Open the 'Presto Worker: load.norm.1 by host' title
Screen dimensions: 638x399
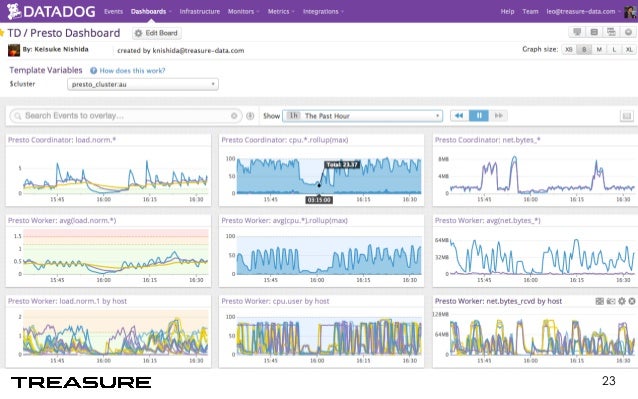click(68, 301)
